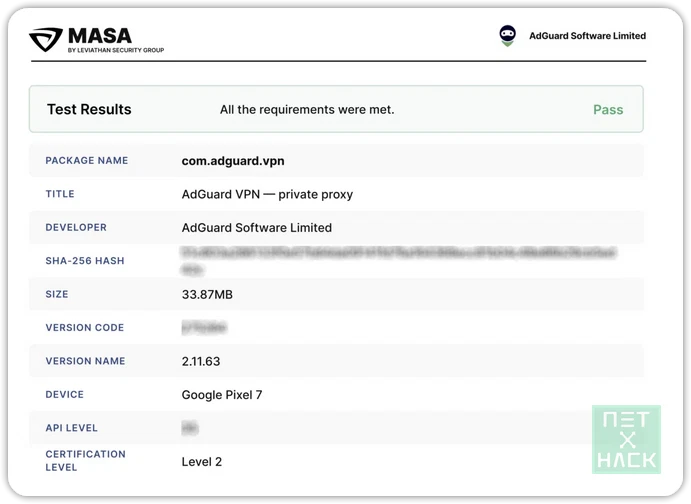Click the 'SHA-256 HASH' label
The height and width of the screenshot is (504, 691).
point(85,261)
